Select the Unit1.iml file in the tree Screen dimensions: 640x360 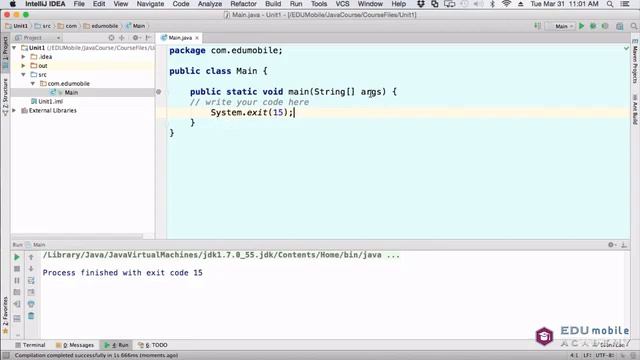tap(51, 101)
